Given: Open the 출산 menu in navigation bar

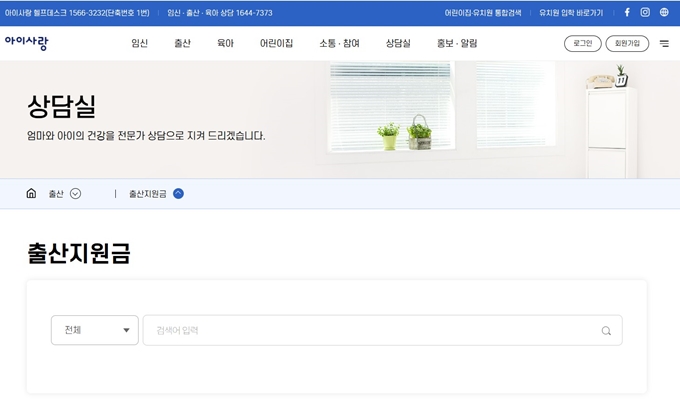Looking at the screenshot, I should (x=182, y=43).
